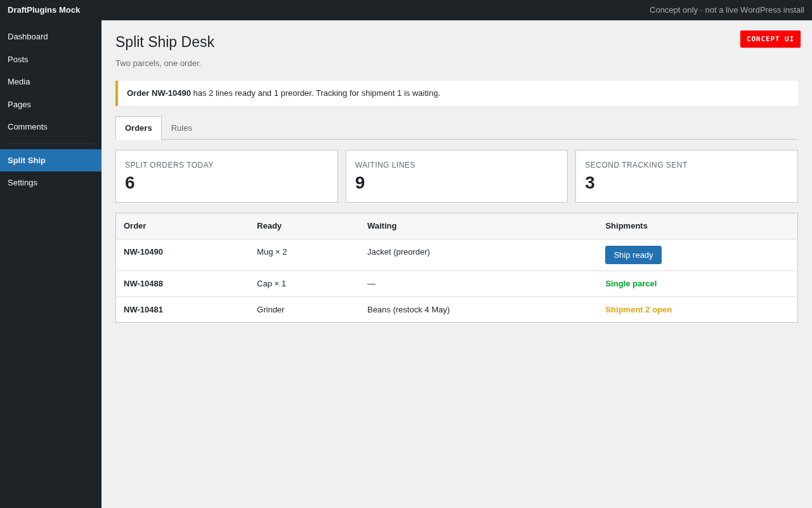Open Comments in the sidebar
Viewport: 812px width, 508px height.
(x=51, y=127)
